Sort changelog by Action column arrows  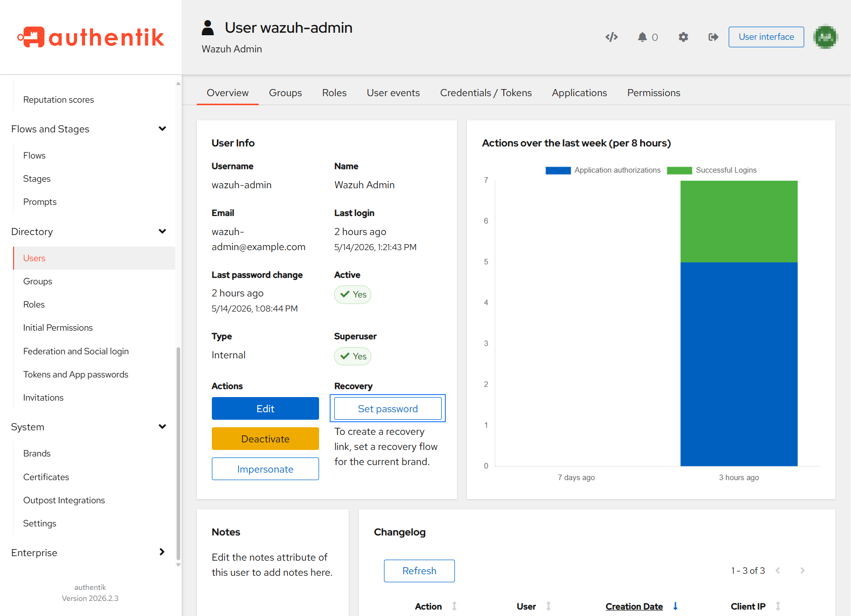[x=454, y=606]
